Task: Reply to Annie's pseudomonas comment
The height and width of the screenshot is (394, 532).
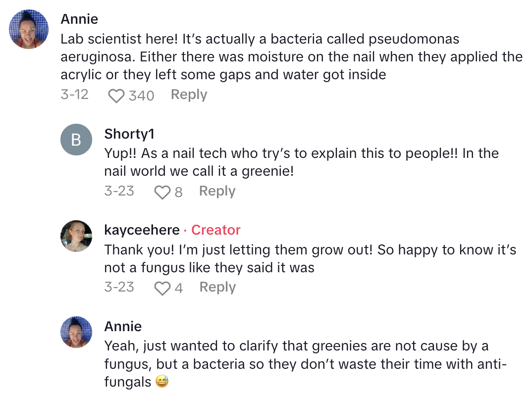Action: 189,95
